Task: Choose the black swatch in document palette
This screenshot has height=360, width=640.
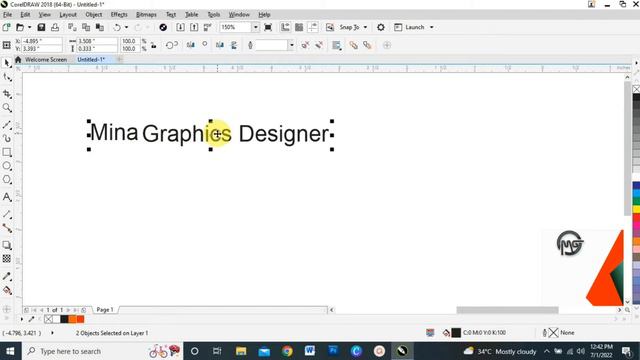Action: pos(64,319)
